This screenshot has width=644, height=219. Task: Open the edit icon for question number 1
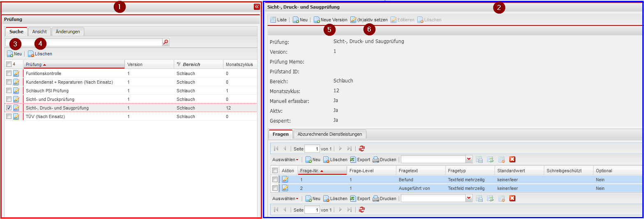click(285, 180)
